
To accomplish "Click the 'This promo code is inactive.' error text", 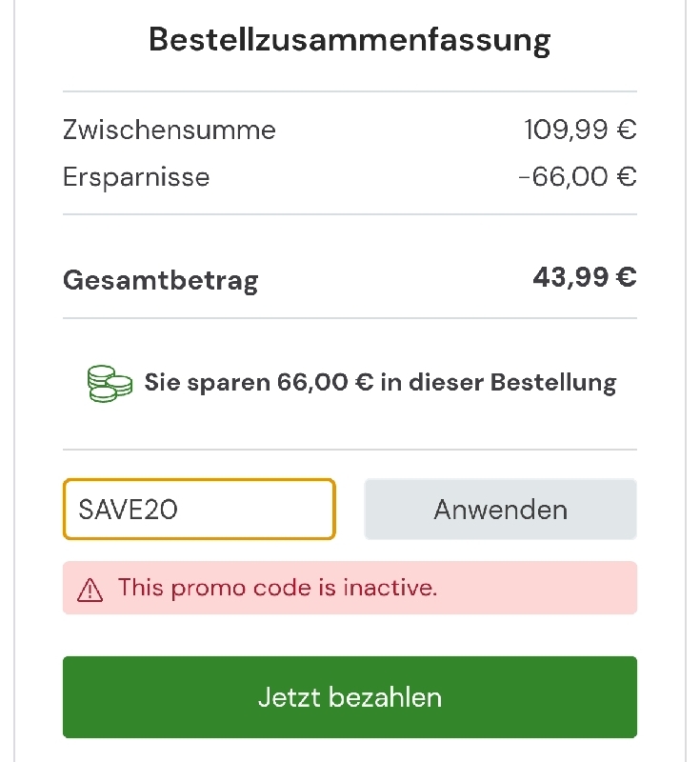I will [277, 588].
